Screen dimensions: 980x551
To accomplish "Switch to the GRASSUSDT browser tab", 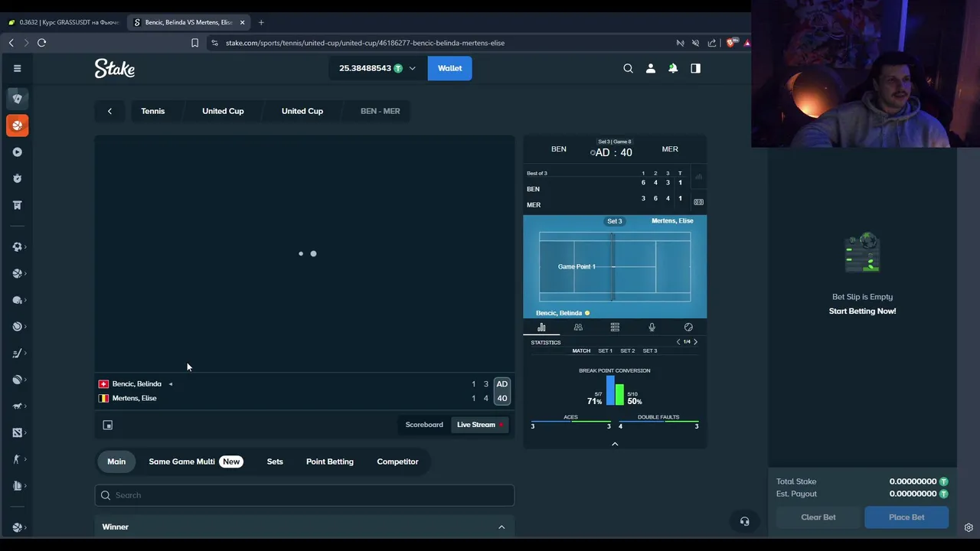I will (64, 22).
